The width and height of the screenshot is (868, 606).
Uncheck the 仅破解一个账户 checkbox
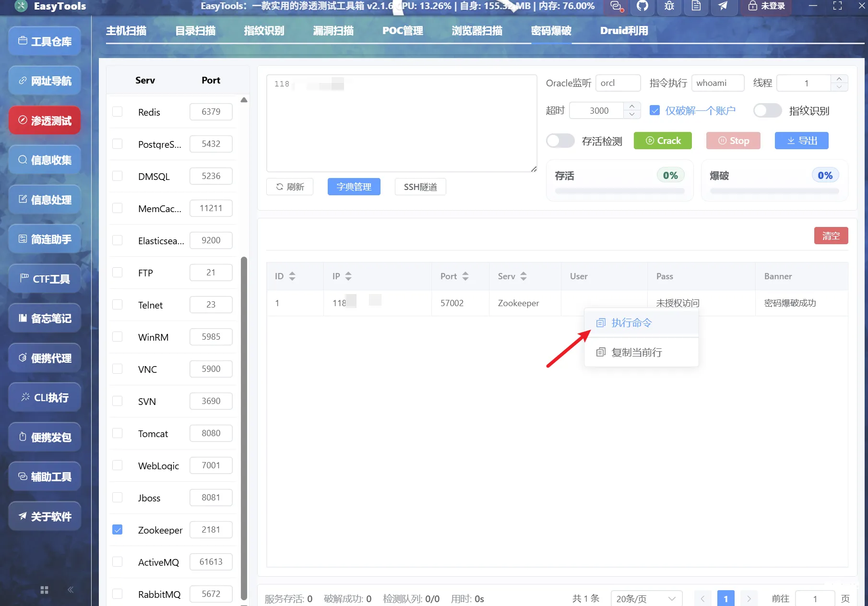pyautogui.click(x=654, y=110)
